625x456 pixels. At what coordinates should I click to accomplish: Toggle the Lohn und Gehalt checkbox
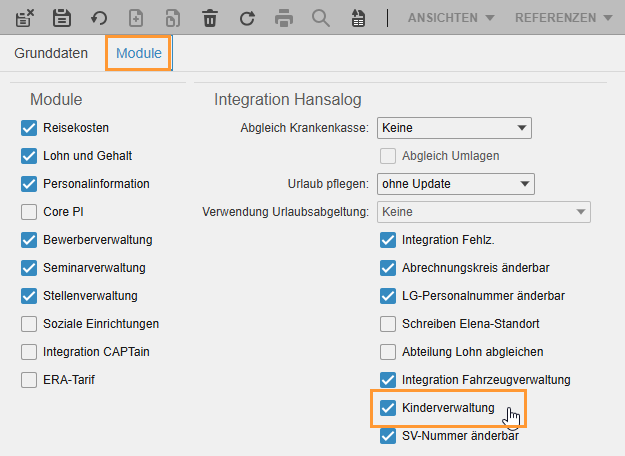coord(29,156)
